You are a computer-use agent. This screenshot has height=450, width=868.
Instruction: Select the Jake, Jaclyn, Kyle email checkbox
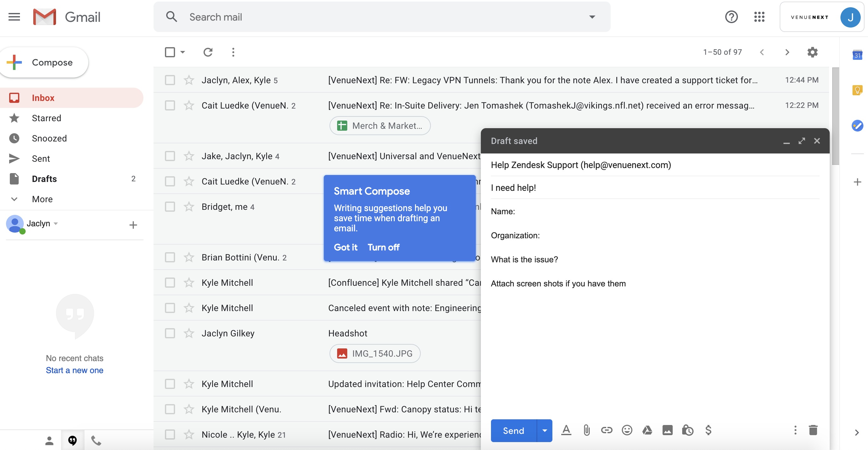pyautogui.click(x=170, y=156)
